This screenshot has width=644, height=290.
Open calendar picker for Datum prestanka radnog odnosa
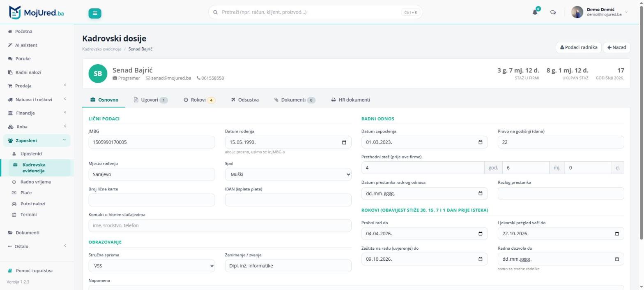click(x=481, y=193)
